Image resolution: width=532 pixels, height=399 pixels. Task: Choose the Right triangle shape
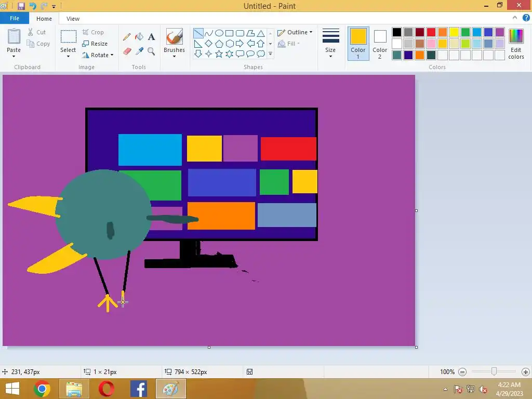198,44
